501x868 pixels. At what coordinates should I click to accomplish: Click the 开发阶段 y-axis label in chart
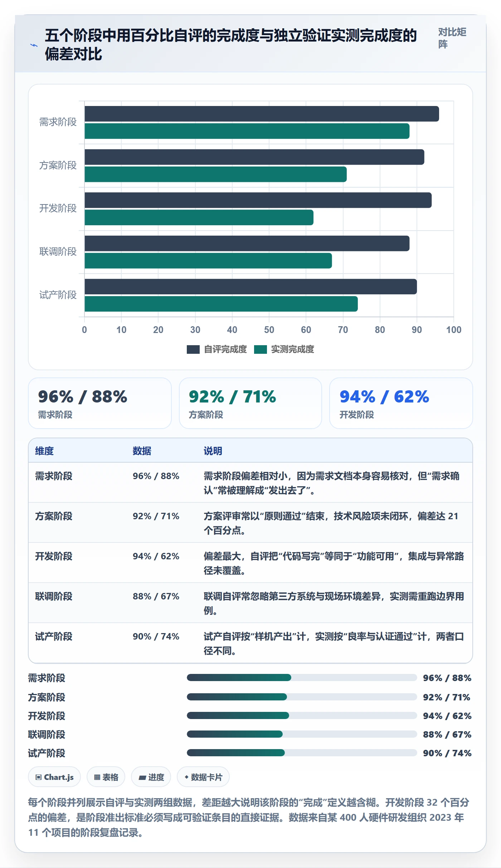pyautogui.click(x=58, y=208)
